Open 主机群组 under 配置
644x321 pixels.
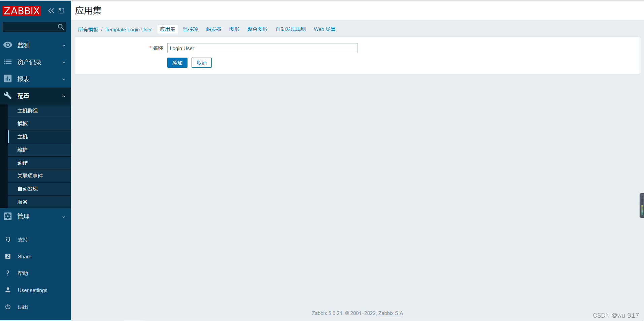pos(39,111)
